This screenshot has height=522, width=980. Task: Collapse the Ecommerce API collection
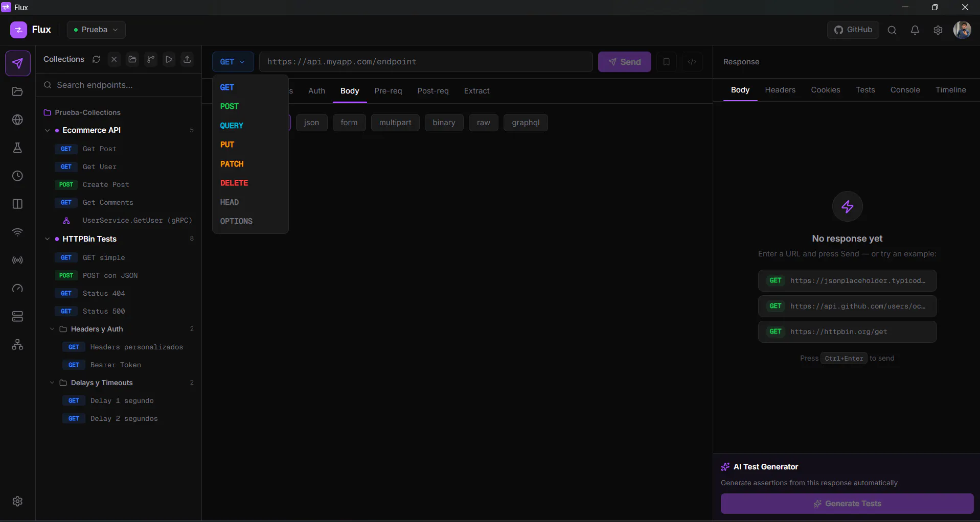[x=47, y=130]
